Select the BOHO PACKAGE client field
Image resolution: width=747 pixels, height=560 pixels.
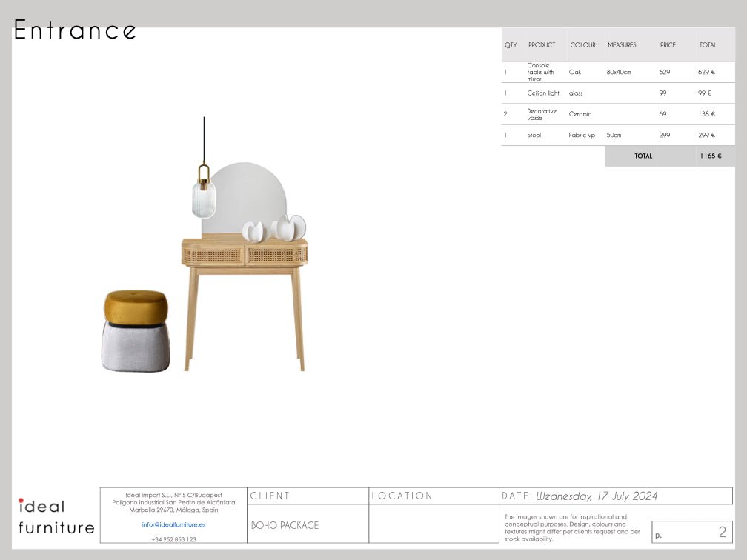[285, 525]
